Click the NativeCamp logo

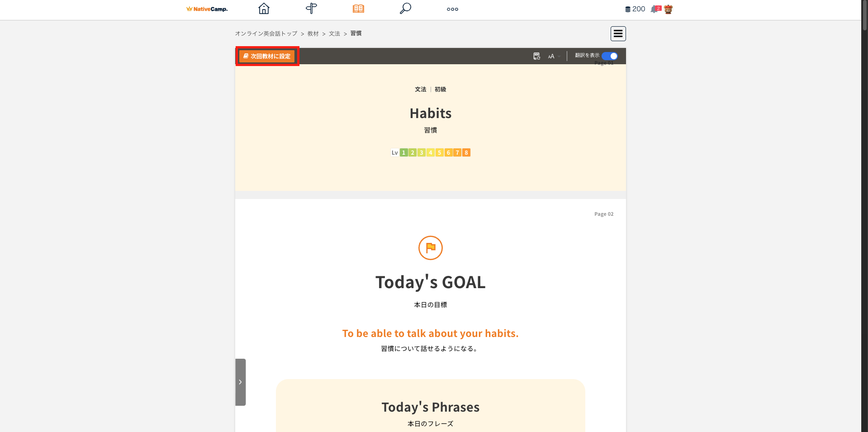207,9
